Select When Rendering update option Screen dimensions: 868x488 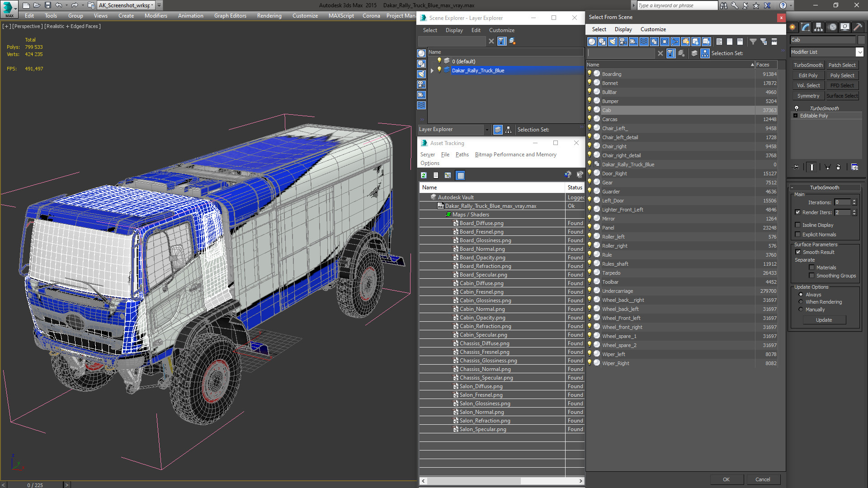pyautogui.click(x=801, y=302)
